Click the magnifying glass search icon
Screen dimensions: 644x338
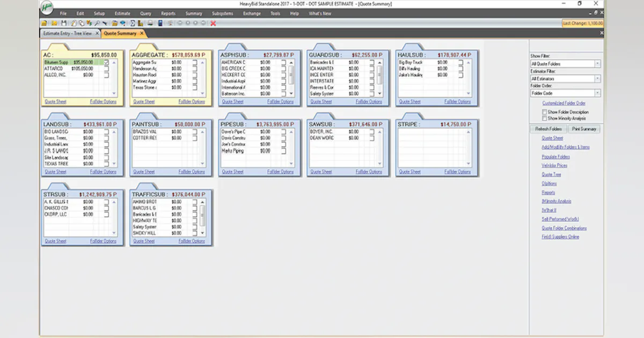[97, 23]
